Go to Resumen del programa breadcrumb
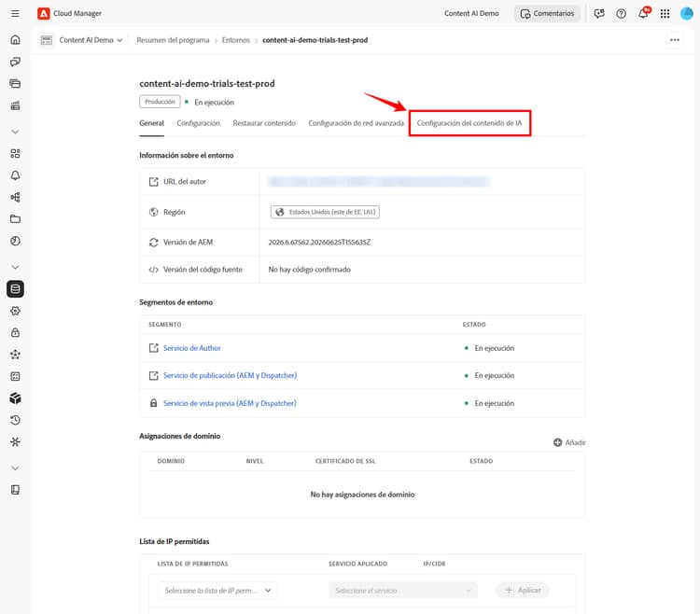 pos(173,40)
